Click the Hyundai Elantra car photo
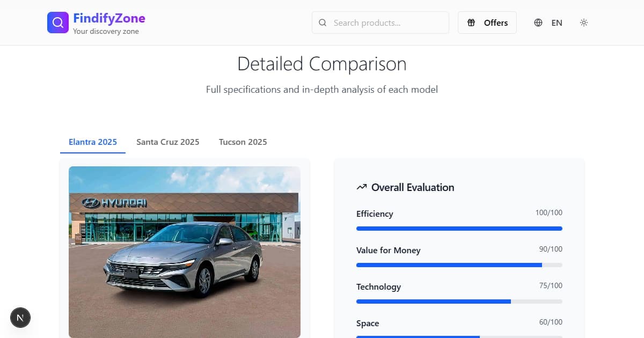The height and width of the screenshot is (338, 644). pos(185,252)
